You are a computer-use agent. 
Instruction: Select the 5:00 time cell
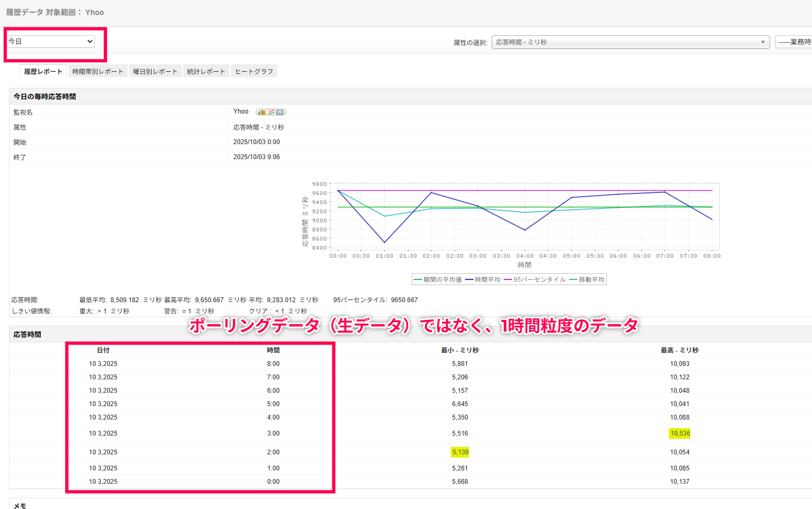[x=273, y=404]
